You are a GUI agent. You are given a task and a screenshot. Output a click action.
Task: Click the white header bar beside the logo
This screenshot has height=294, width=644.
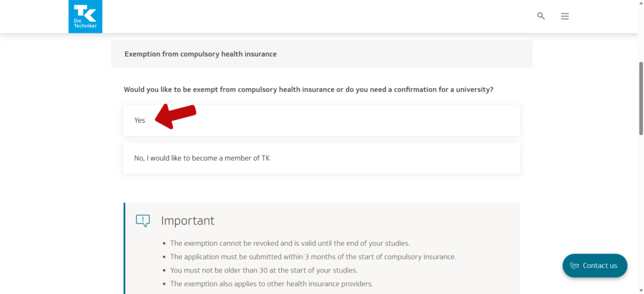tap(314, 16)
